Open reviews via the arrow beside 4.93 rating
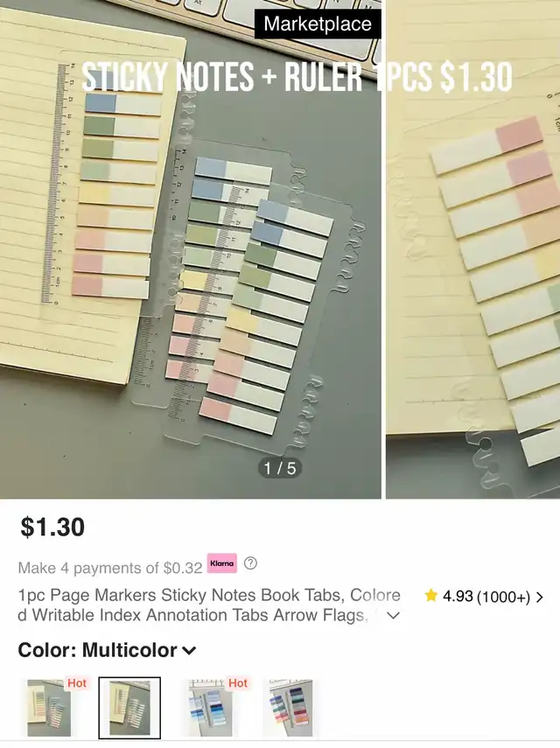This screenshot has width=560, height=748. tap(540, 597)
